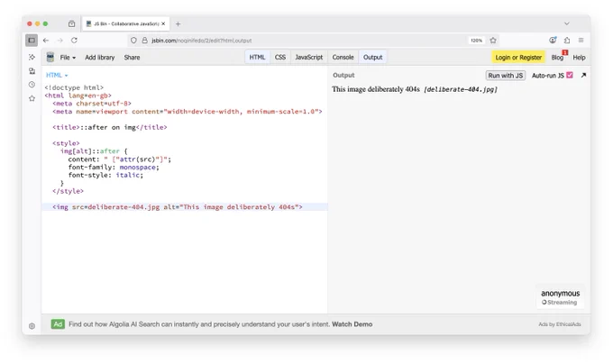Open the Blog link
Screen dimensions: 613x364
click(x=557, y=58)
